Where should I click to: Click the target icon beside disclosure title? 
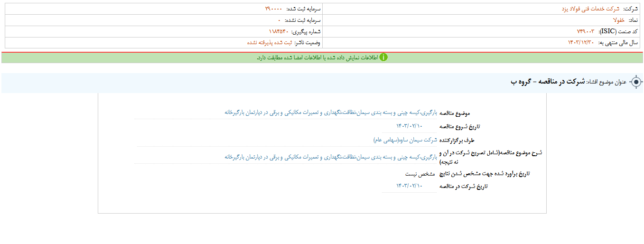(636, 83)
